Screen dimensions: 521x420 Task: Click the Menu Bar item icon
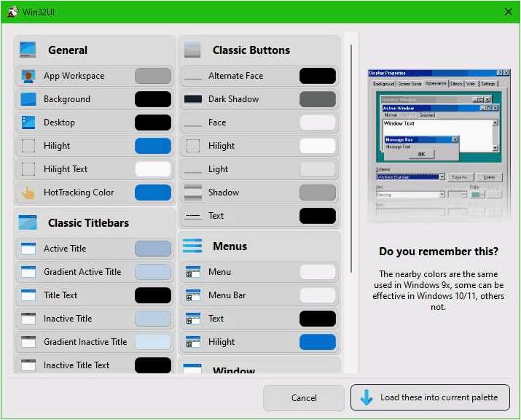193,295
